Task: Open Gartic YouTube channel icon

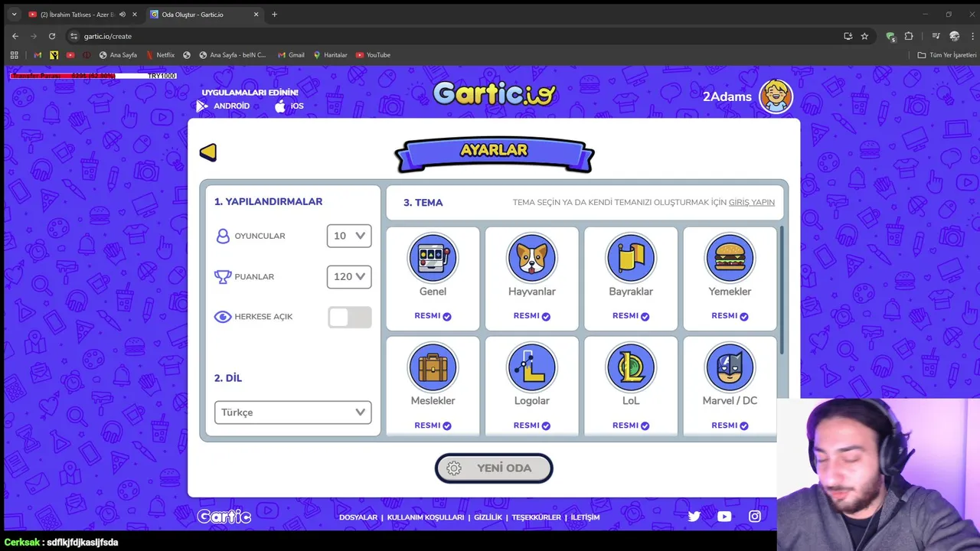Action: 724,517
